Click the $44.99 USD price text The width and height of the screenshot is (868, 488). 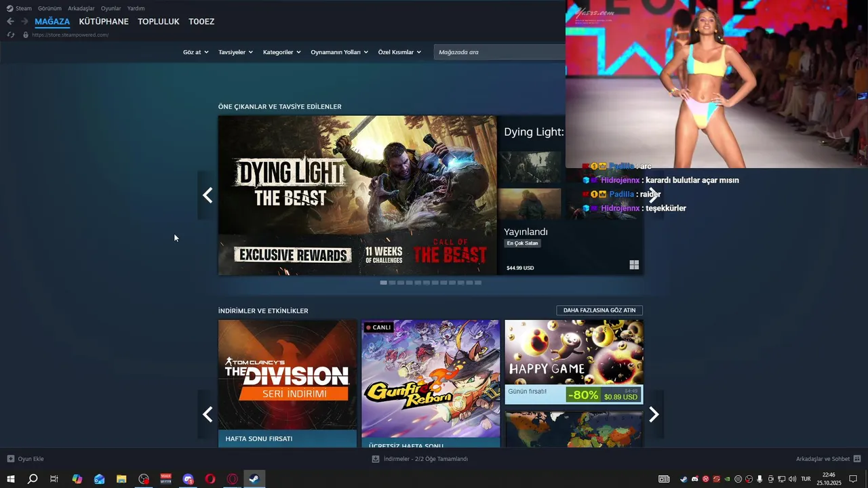click(520, 268)
